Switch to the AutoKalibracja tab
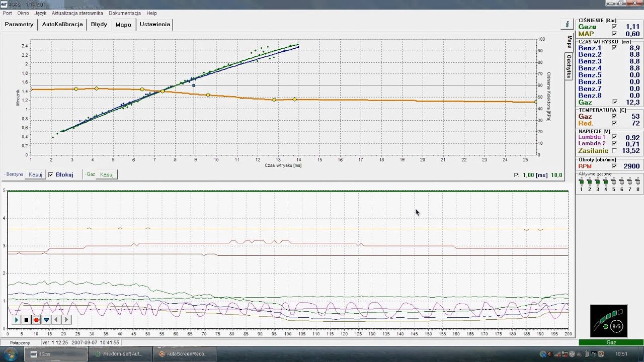The image size is (644, 362). pos(62,24)
